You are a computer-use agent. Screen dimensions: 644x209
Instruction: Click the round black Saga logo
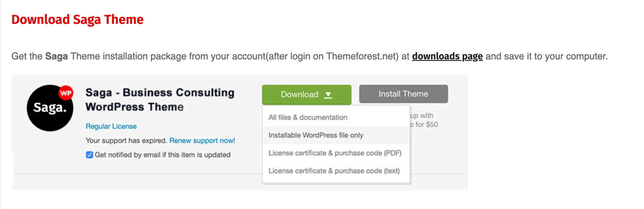50,108
